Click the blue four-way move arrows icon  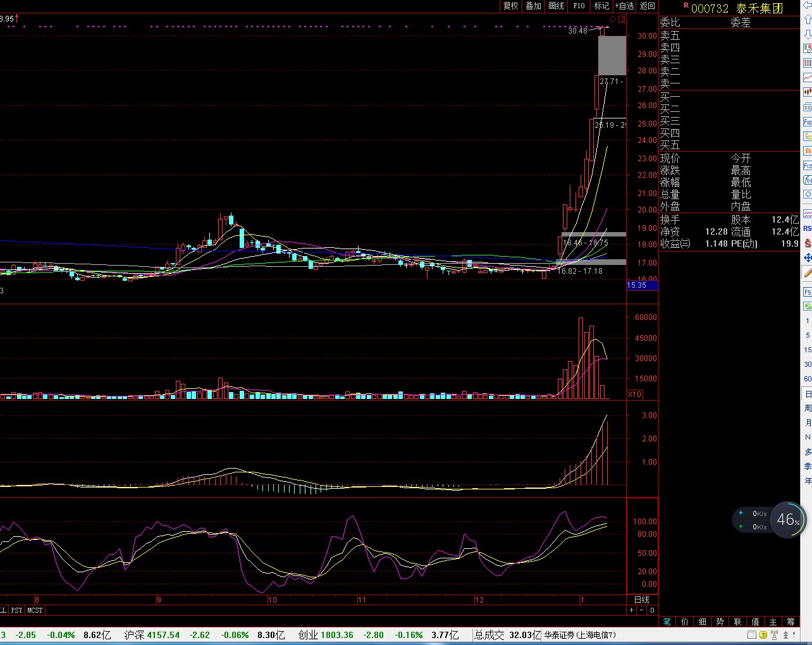(808, 258)
